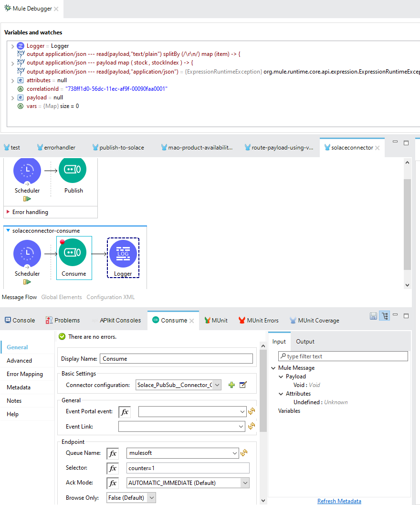Image resolution: width=420 pixels, height=505 pixels.
Task: Close the Consume properties tab
Action: click(191, 321)
